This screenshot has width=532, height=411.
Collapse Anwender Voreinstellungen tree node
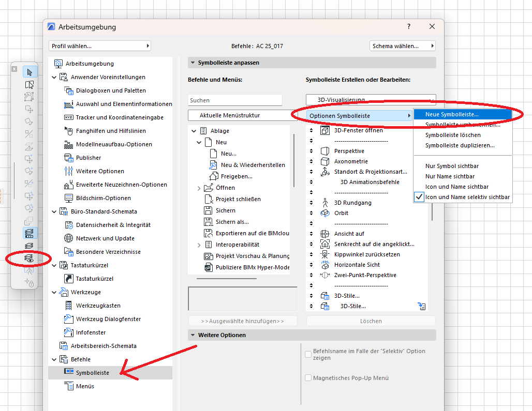point(54,77)
